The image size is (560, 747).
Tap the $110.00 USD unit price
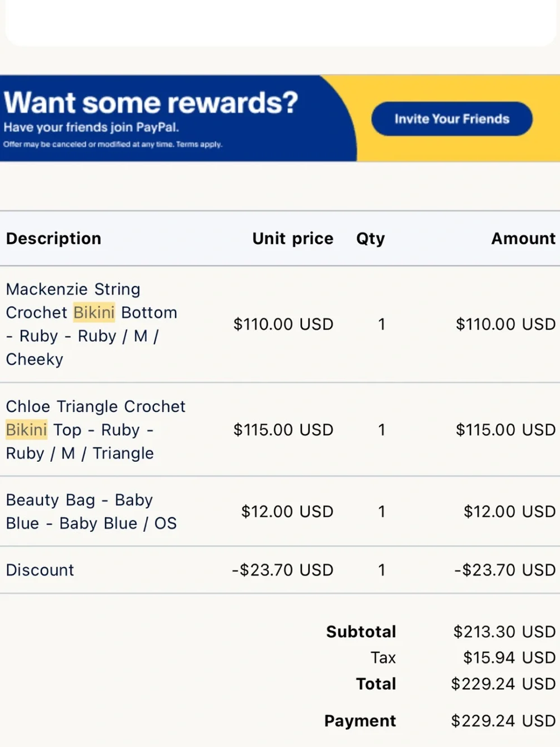pos(283,324)
